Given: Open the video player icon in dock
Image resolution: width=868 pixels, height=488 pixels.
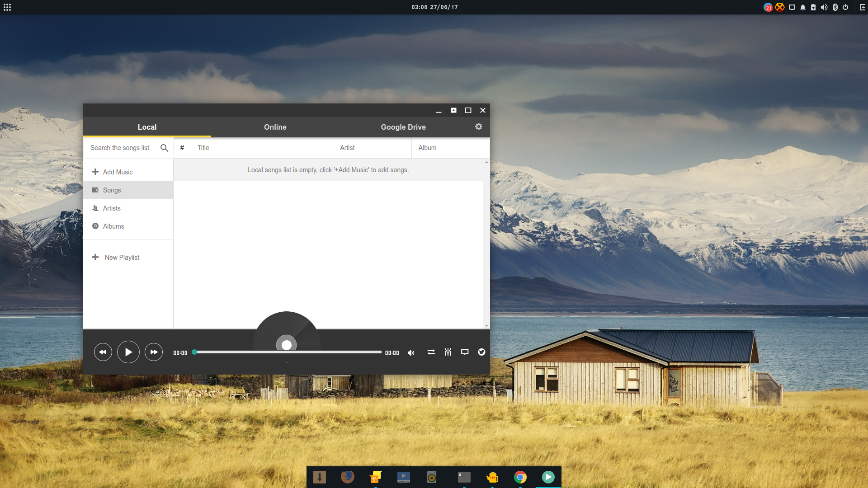Looking at the screenshot, I should point(404,477).
